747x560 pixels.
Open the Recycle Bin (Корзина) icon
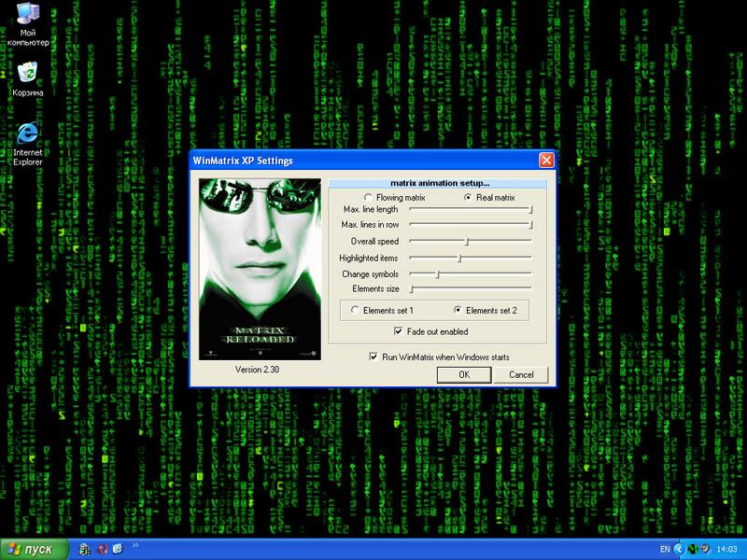[x=28, y=79]
